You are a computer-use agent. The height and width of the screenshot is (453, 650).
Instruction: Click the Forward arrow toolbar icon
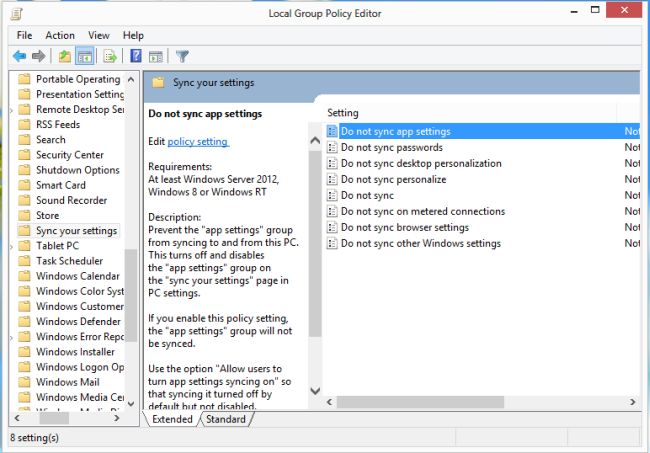click(39, 56)
